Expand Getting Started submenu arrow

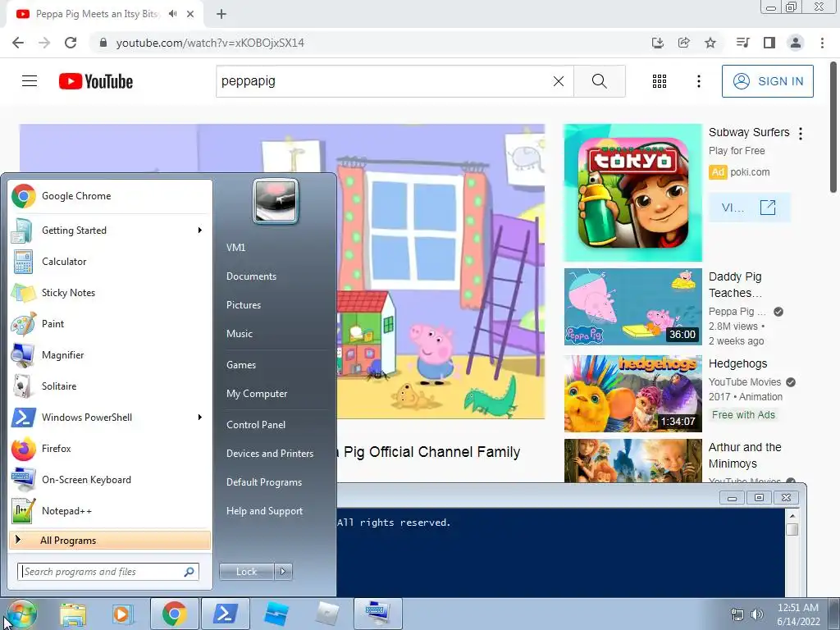(x=200, y=231)
